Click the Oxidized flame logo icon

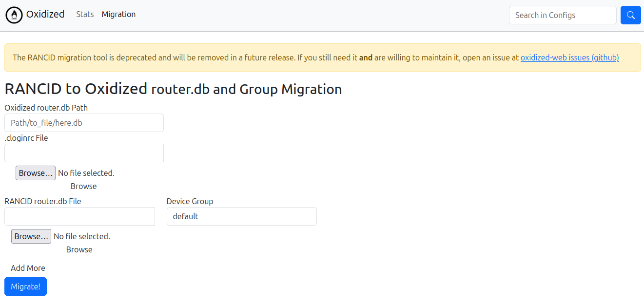pos(14,15)
